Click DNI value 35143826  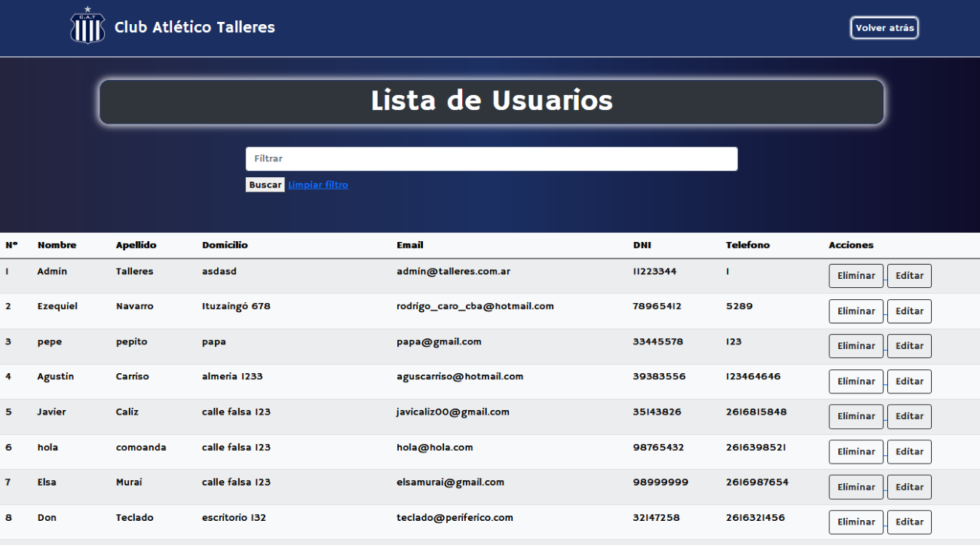click(x=657, y=412)
